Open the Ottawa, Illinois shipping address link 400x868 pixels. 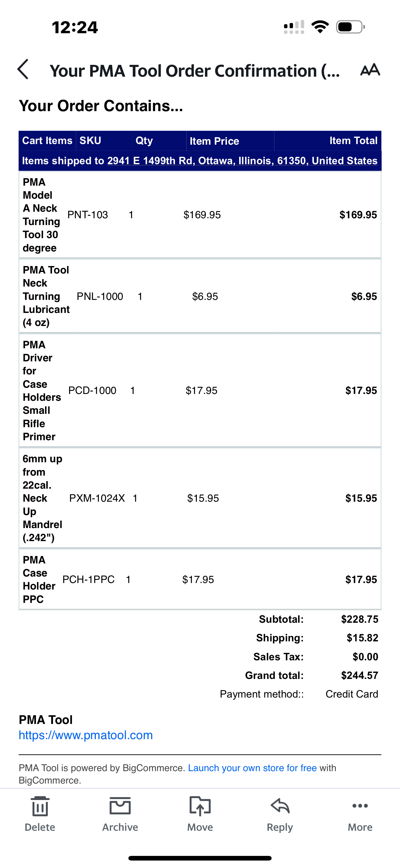pyautogui.click(x=242, y=161)
